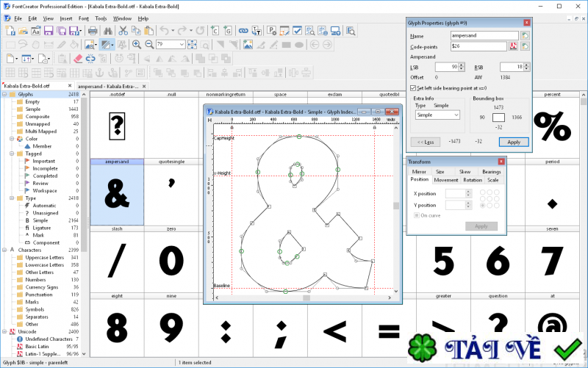
Task: Open the zoom level combo box
Action: click(182, 45)
